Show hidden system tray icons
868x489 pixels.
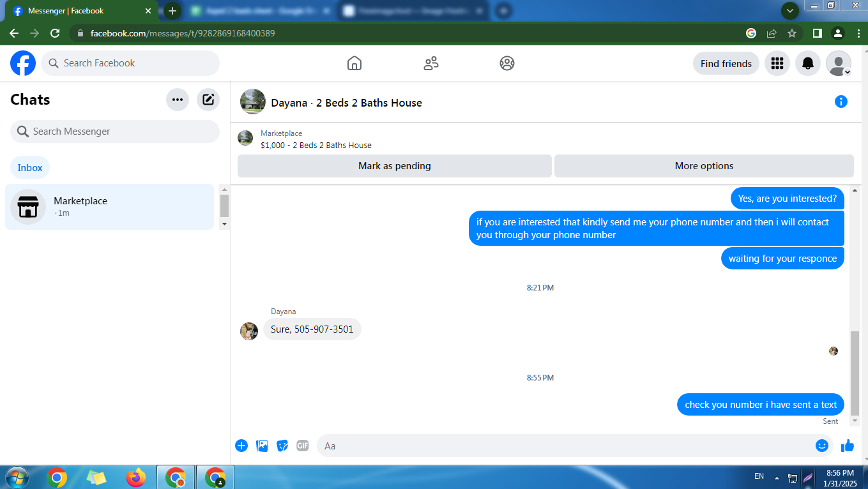pyautogui.click(x=777, y=478)
